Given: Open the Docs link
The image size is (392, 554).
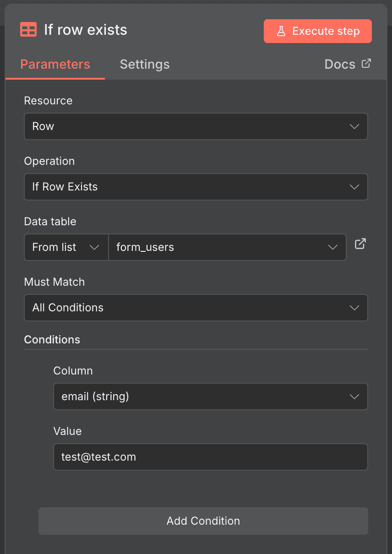Looking at the screenshot, I should [340, 64].
